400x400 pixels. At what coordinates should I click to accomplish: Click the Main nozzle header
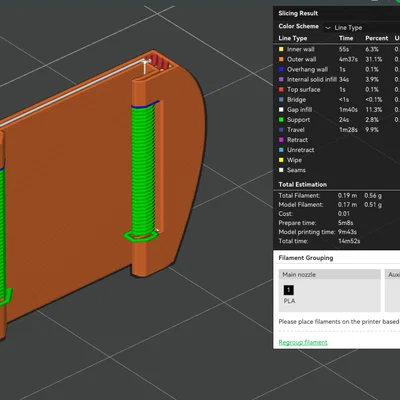coord(330,274)
